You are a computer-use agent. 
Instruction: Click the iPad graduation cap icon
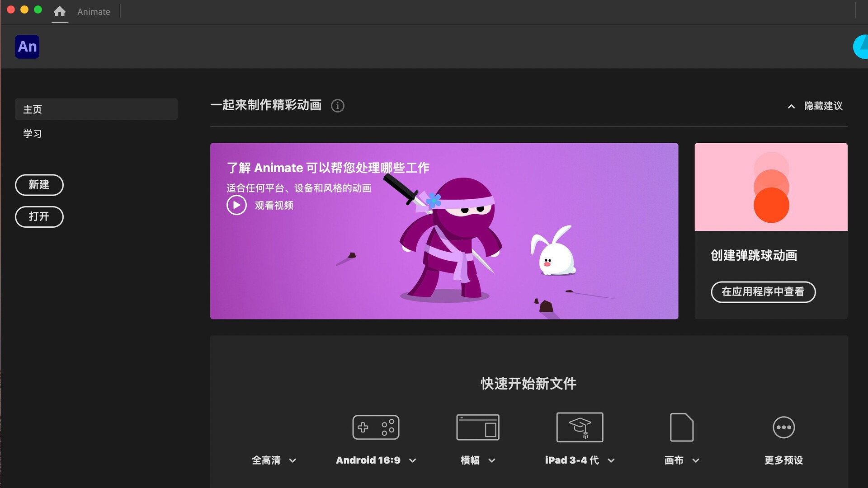coord(580,427)
